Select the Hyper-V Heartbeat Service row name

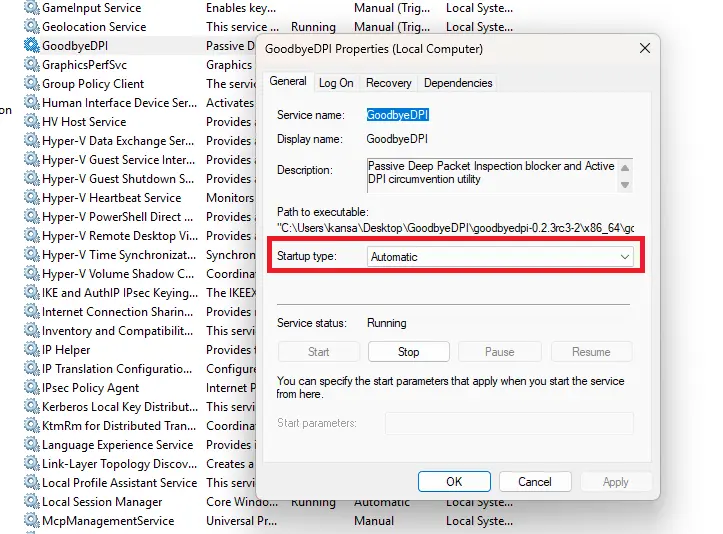pyautogui.click(x=112, y=198)
